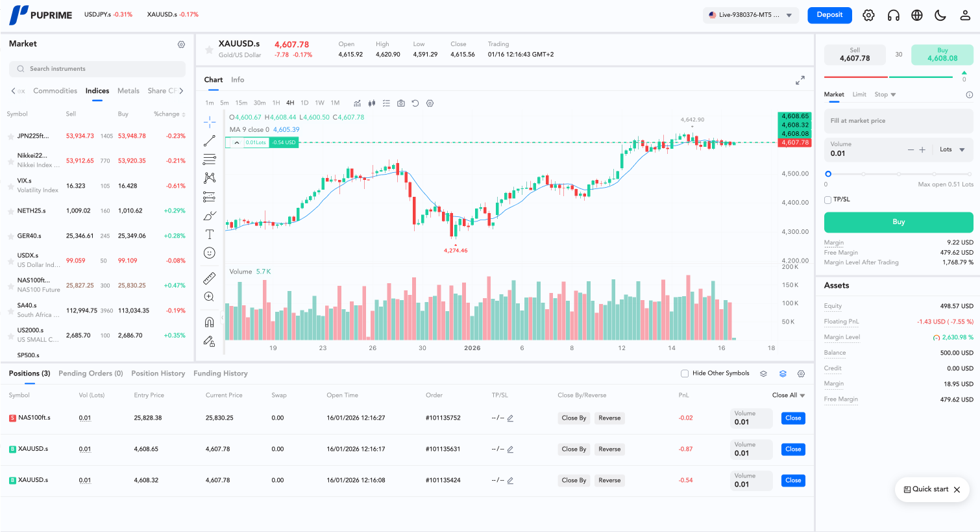Open the Close All dropdown
Viewport: 980px width, 532px height.
tap(789, 395)
